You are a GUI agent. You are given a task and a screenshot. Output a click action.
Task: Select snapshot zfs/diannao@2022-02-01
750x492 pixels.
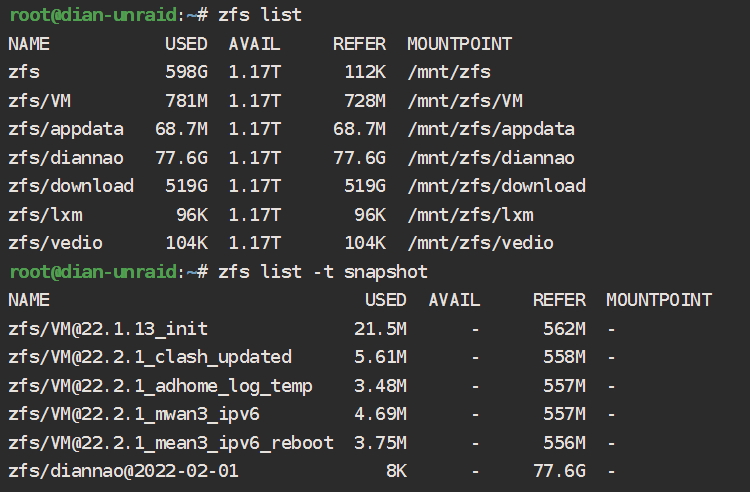123,471
